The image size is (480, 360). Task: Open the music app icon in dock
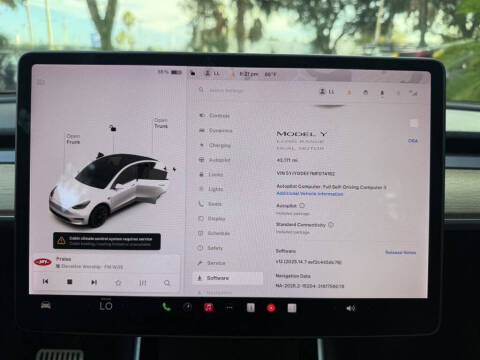tap(209, 307)
